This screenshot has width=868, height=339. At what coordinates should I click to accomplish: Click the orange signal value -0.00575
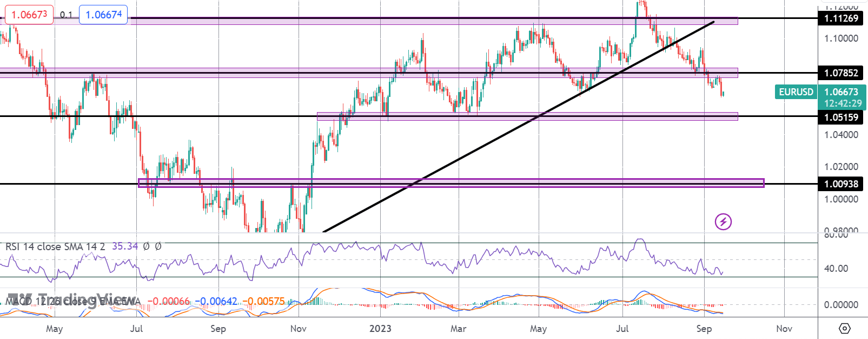point(263,301)
